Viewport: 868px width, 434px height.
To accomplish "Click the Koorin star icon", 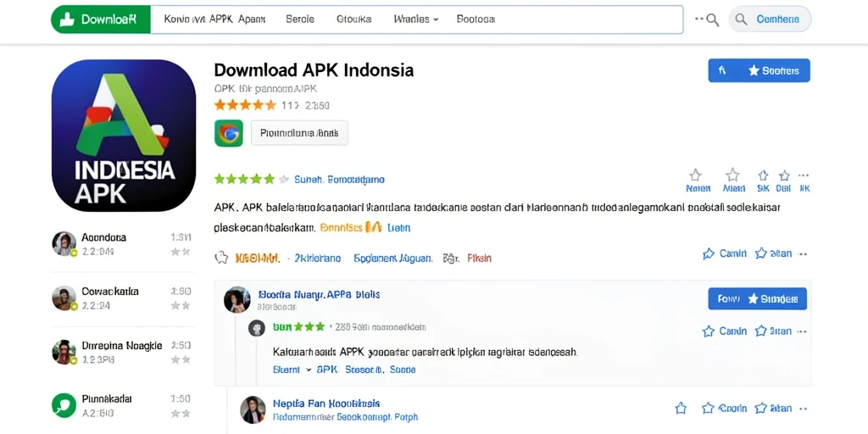I will tap(708, 409).
